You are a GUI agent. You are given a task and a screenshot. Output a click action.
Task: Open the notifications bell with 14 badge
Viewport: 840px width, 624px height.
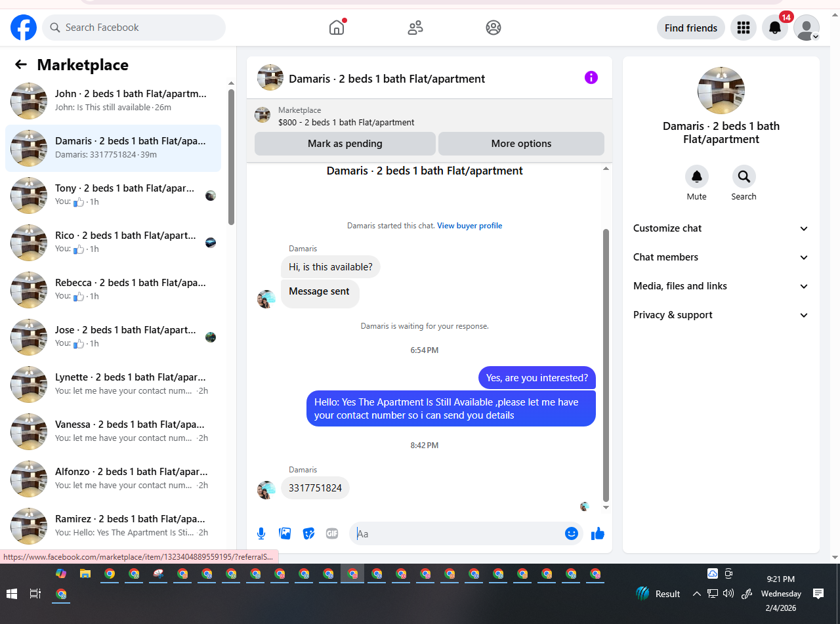(x=775, y=28)
